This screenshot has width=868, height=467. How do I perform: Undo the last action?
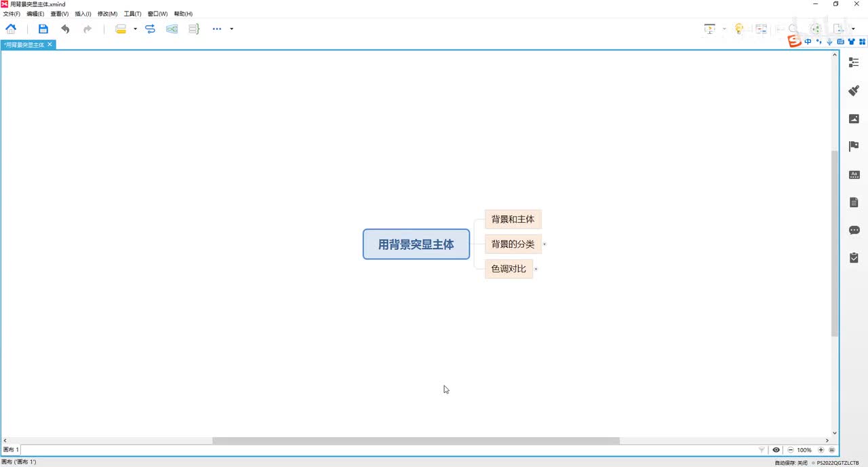(x=65, y=29)
